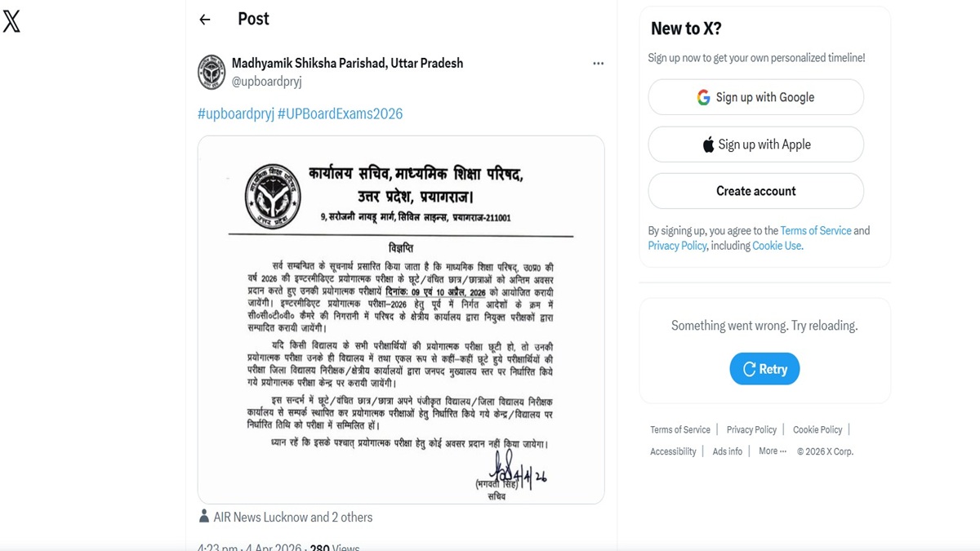Open the #UPBoardExams2026 hashtag
980x551 pixels.
(341, 113)
